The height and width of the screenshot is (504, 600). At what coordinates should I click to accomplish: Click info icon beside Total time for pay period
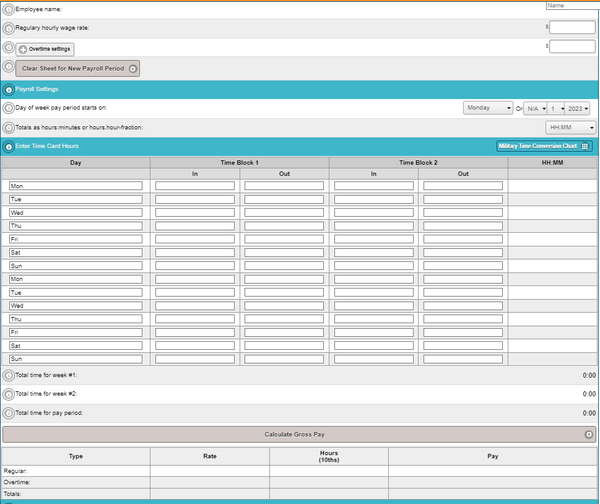(9, 412)
